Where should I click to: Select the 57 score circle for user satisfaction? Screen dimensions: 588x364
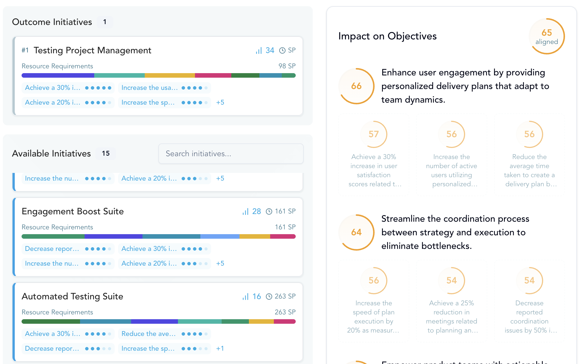373,134
